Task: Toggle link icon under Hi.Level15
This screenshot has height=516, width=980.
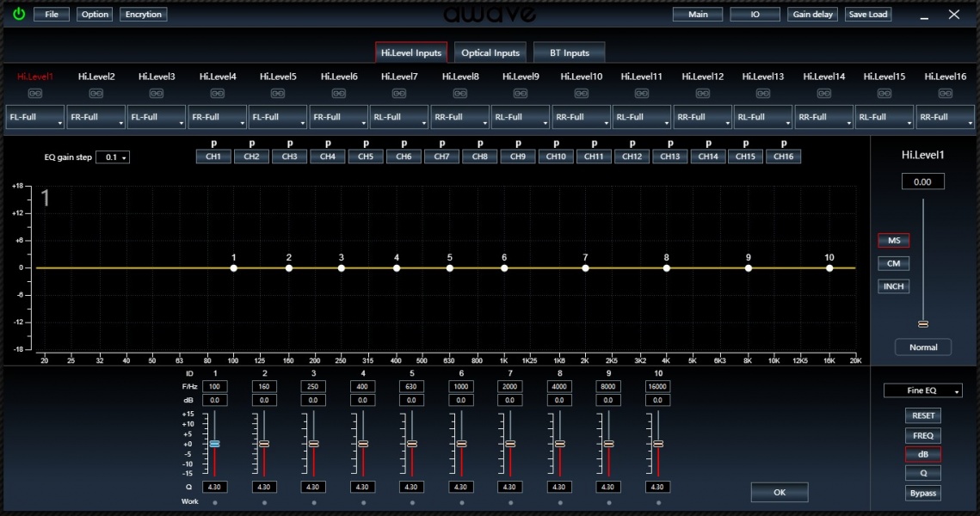Action: [x=884, y=94]
